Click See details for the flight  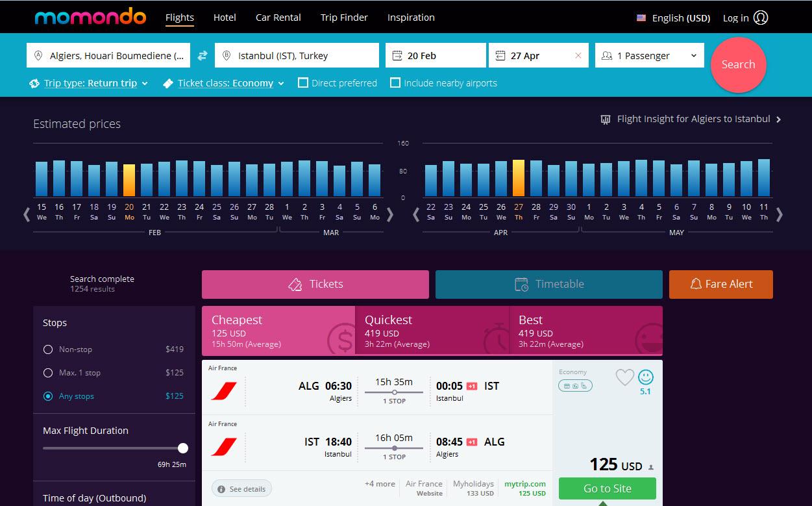click(x=242, y=489)
